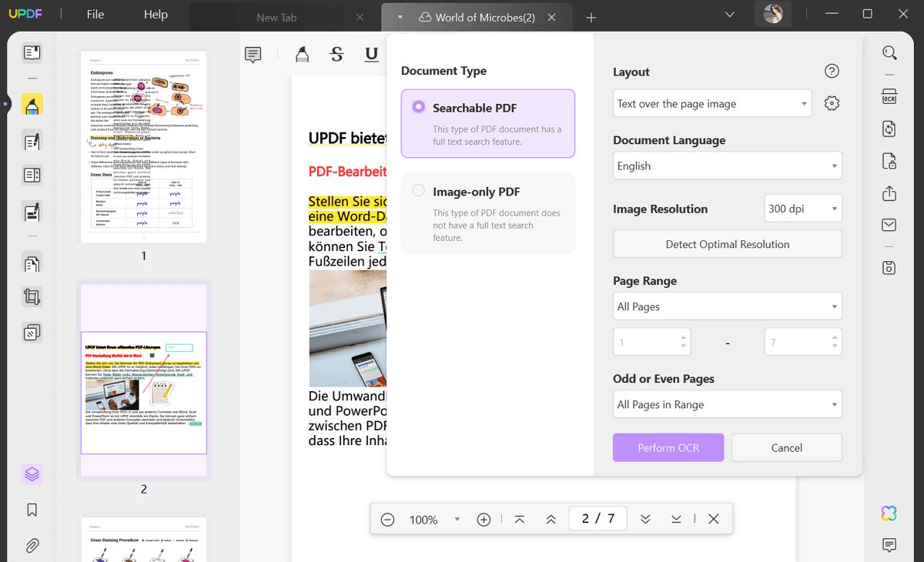Add a new tab with plus
Image resolution: width=924 pixels, height=562 pixels.
(591, 18)
